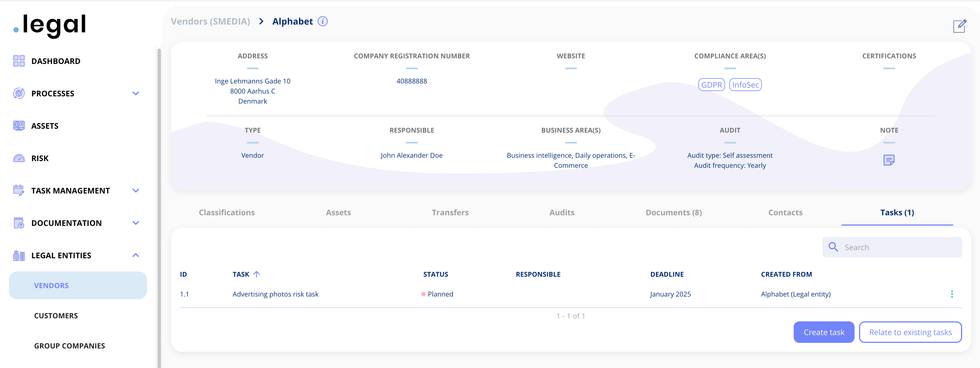This screenshot has width=980, height=368.
Task: Open the Risk menu item
Action: pos(40,158)
